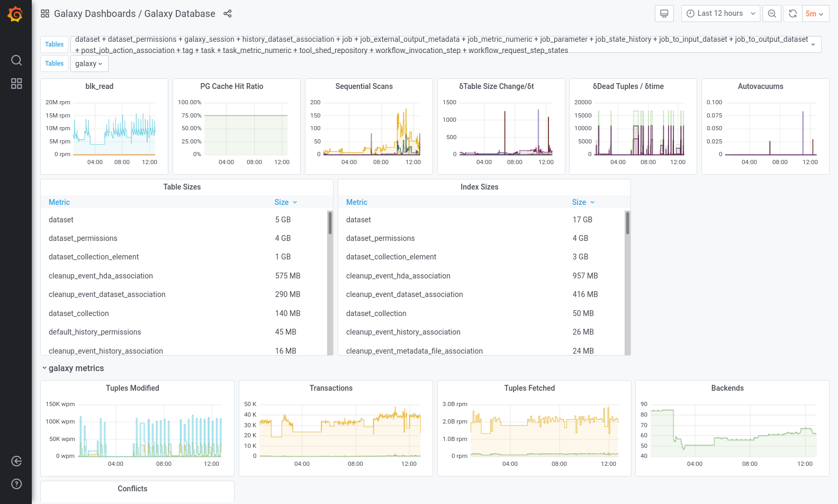
Task: Open the dashboards grid icon in sidebar
Action: coord(16,84)
